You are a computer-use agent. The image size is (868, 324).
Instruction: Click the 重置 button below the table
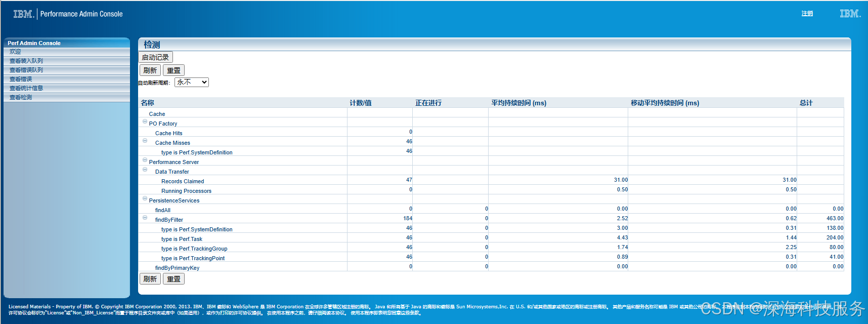[173, 279]
